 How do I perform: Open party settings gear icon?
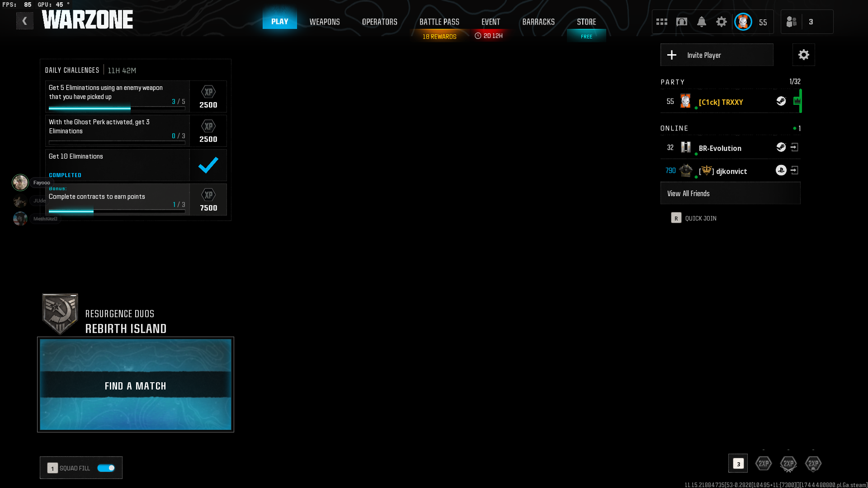[x=804, y=55]
